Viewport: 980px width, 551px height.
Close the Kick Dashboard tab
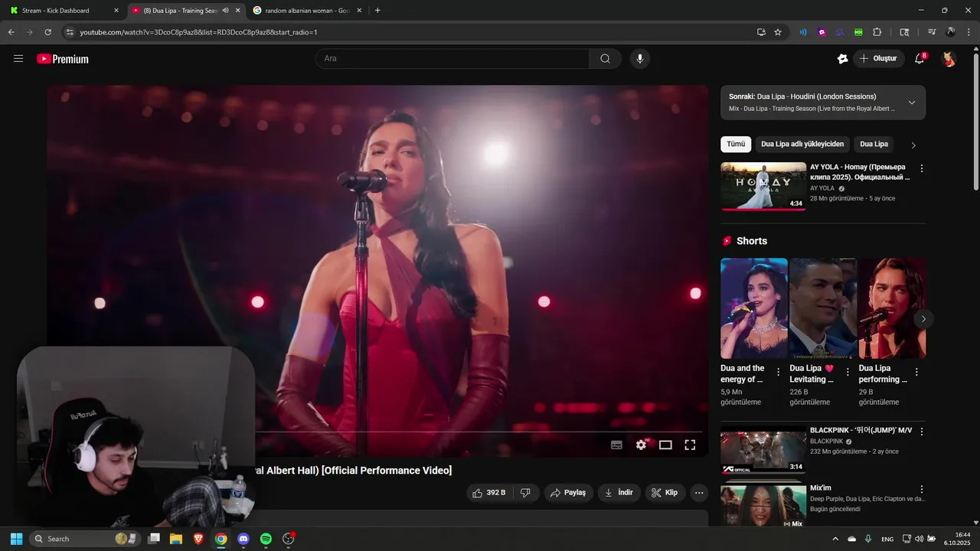(116, 11)
